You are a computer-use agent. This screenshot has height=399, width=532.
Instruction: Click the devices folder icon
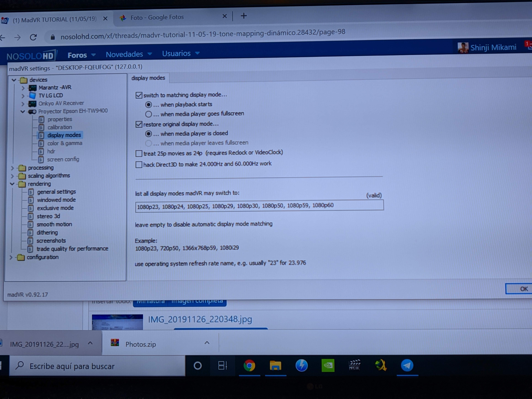click(x=24, y=80)
